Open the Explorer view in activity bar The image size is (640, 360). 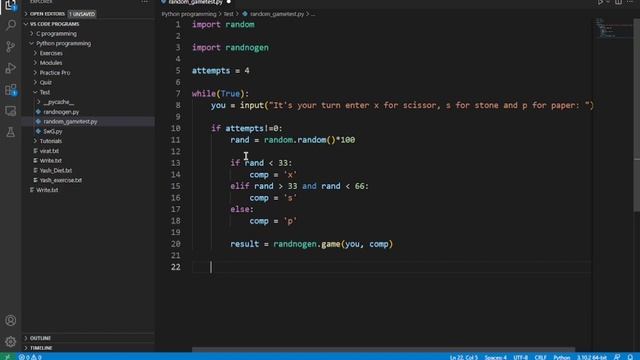(x=10, y=6)
